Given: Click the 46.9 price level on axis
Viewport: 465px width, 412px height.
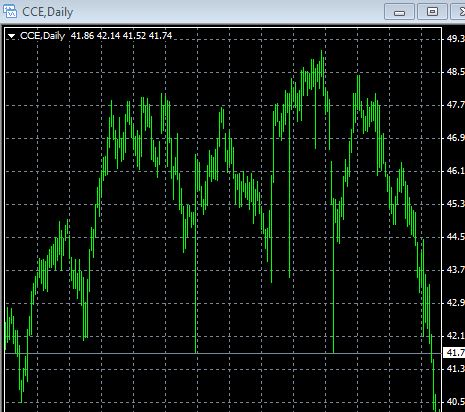Looking at the screenshot, I should coord(455,138).
